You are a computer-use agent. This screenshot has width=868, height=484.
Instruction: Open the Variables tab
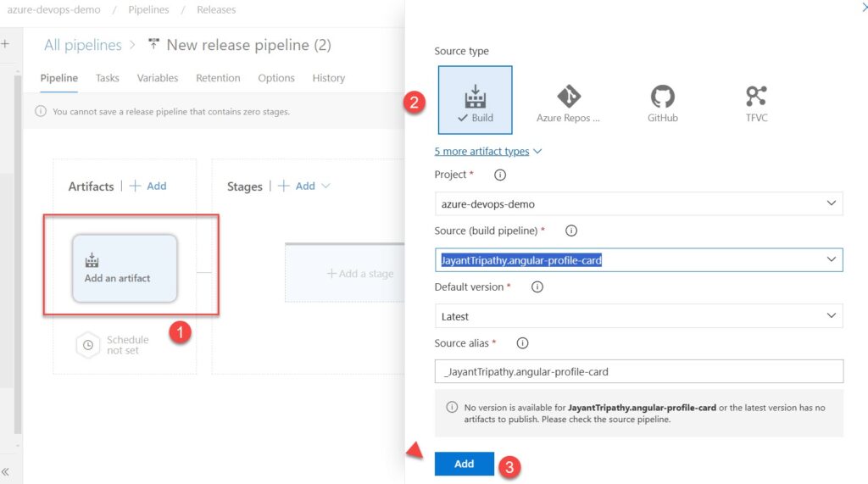[x=158, y=78]
